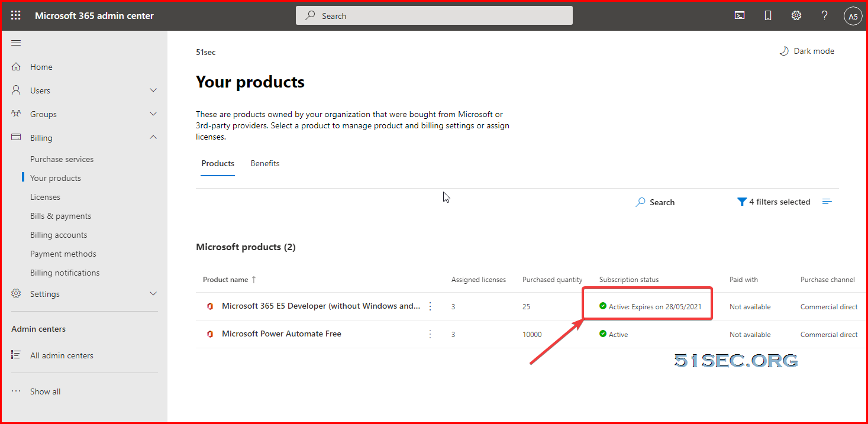Expand the Users menu chevron
The image size is (868, 424).
[153, 90]
